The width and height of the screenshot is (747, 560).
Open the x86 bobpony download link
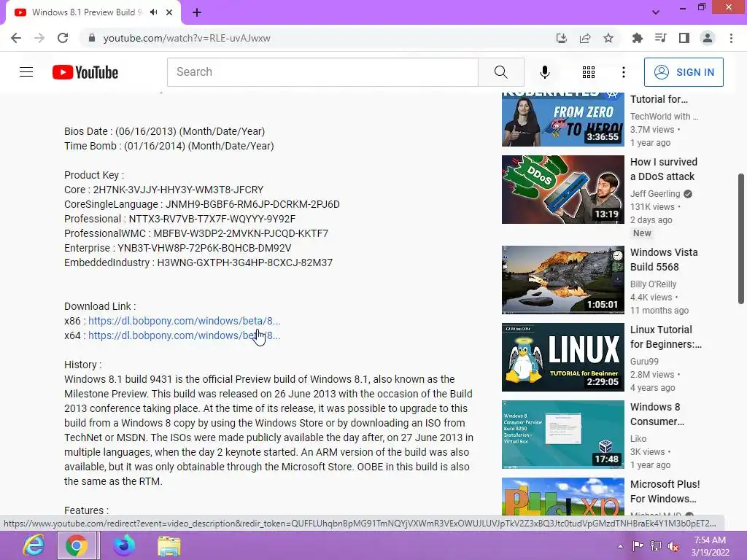click(184, 321)
